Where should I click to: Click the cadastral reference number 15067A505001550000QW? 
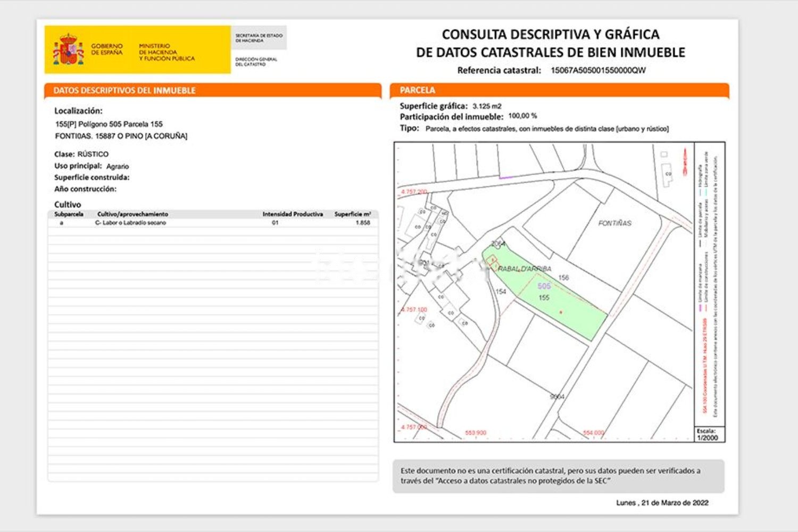pyautogui.click(x=598, y=70)
